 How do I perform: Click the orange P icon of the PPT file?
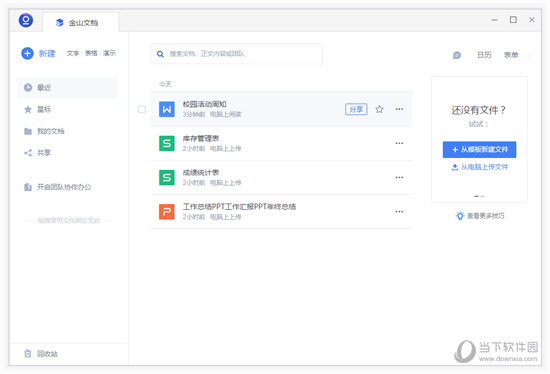167,212
